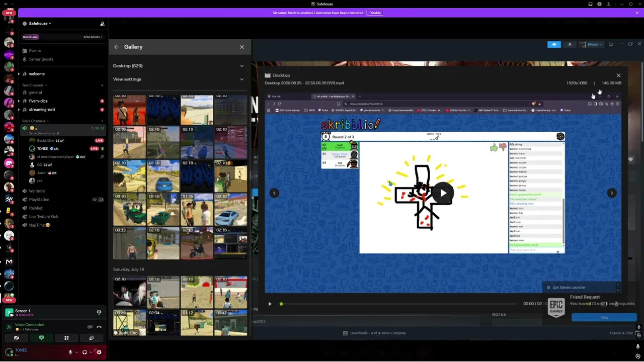The height and width of the screenshot is (362, 644).
Task: Open the SH server icon in server list
Action: coord(9,199)
